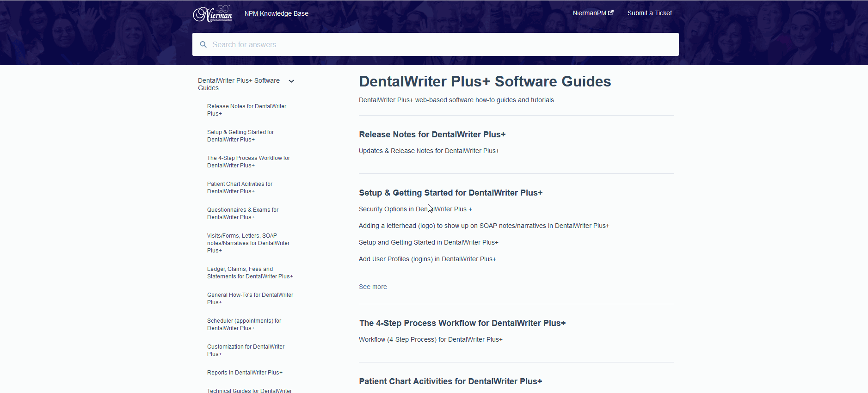The width and height of the screenshot is (868, 393).
Task: Click Release Notes for DentalWriter Plus+ section heading
Action: click(x=432, y=135)
